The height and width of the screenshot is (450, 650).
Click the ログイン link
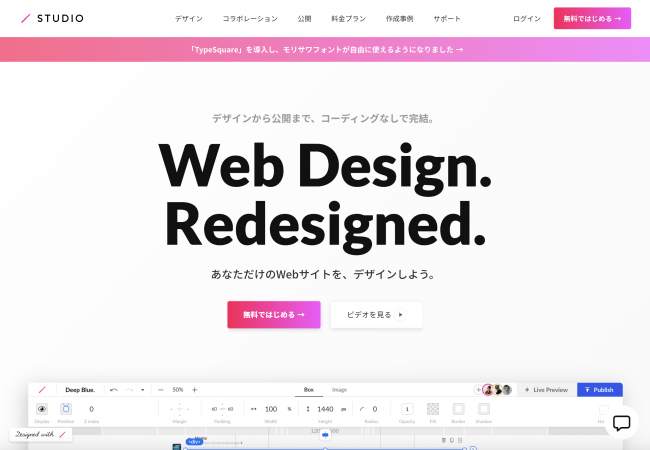[526, 19]
